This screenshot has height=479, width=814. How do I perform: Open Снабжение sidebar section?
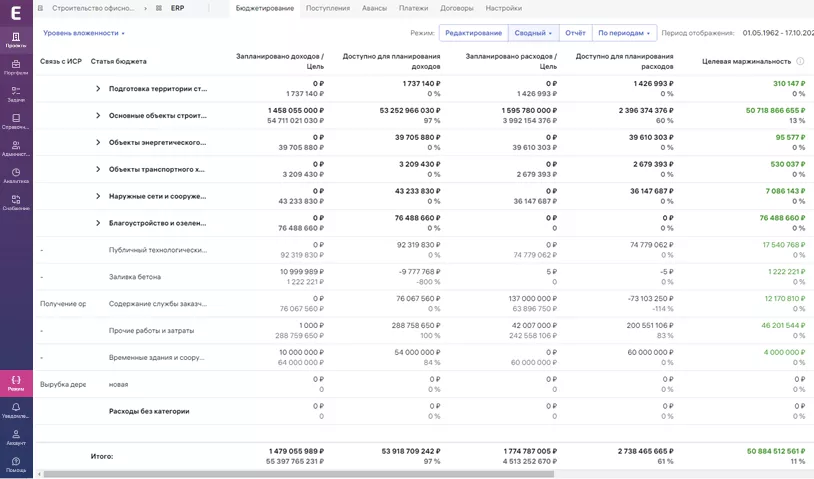pyautogui.click(x=16, y=202)
